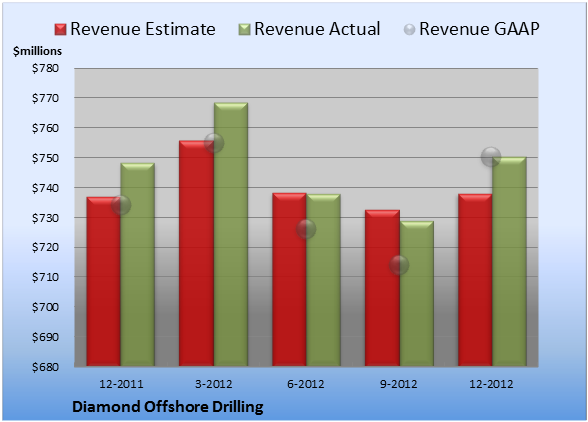Select the GAAP marker for 6-2012
Viewport: 588px width, 422px height.
(306, 229)
